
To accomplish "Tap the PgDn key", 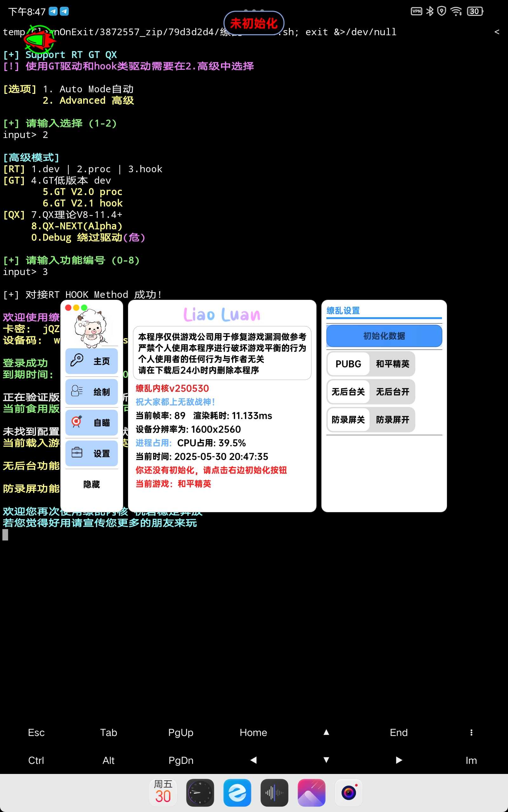I will pyautogui.click(x=181, y=760).
